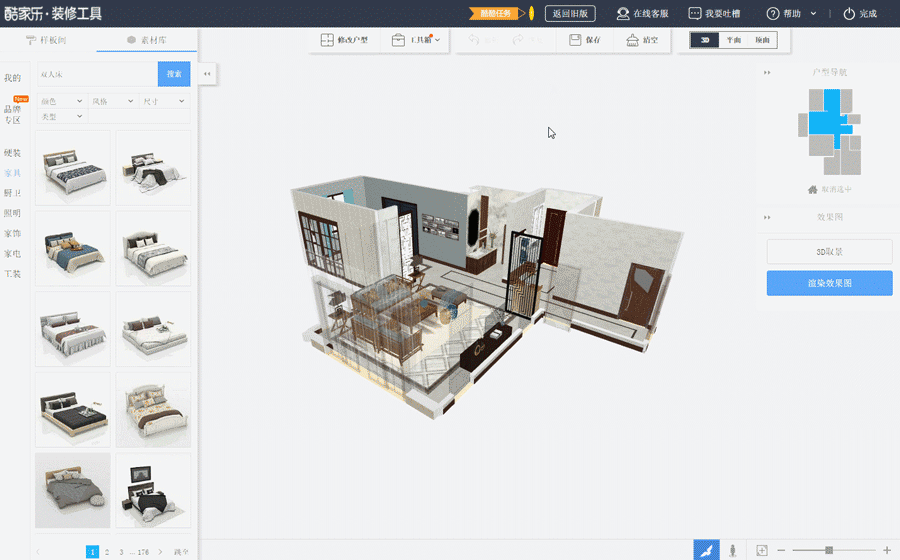Switch view to 平面 mode
The height and width of the screenshot is (560, 900).
(734, 40)
